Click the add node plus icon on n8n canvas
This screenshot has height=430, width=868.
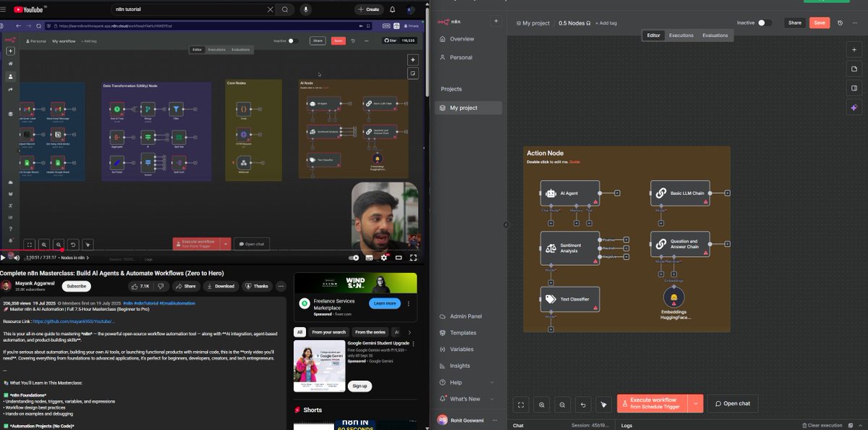(854, 49)
